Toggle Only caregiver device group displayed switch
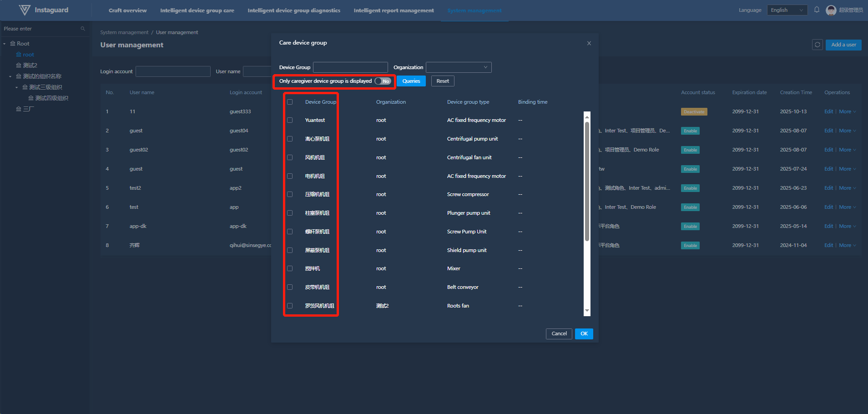 coord(383,81)
